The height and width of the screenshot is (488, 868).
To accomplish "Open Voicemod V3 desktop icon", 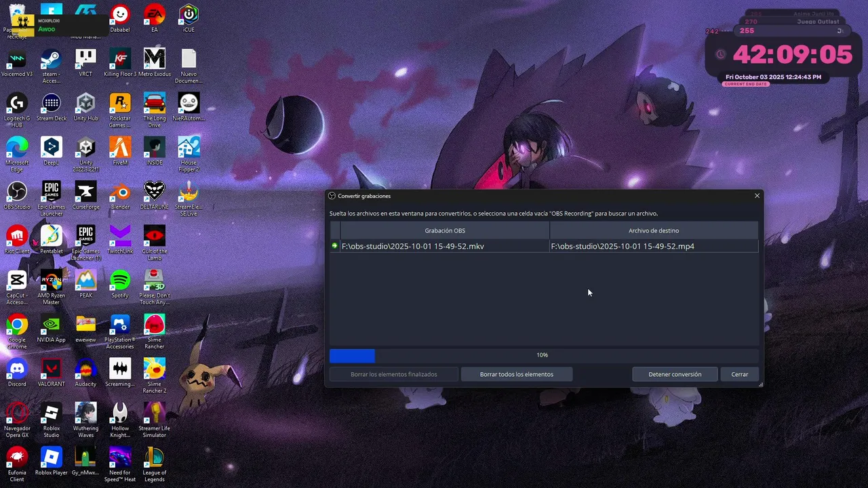I will 17,63.
